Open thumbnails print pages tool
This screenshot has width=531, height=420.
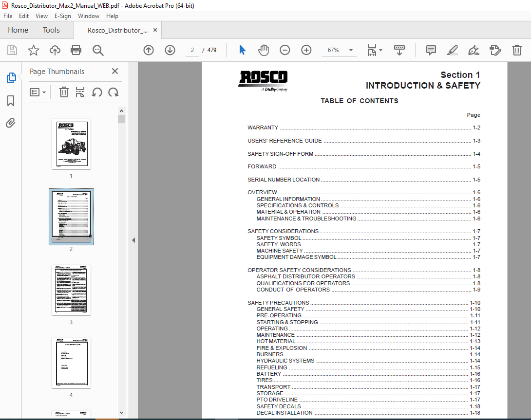[80, 92]
